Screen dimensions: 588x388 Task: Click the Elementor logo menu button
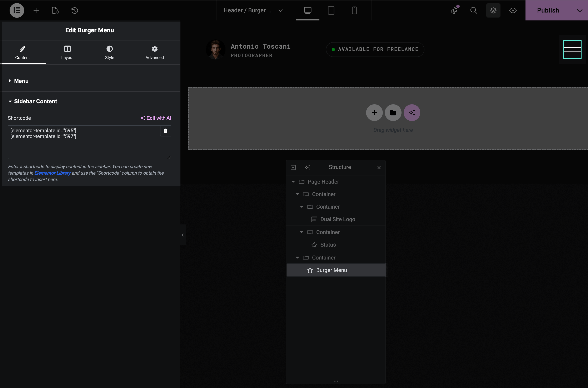(16, 10)
